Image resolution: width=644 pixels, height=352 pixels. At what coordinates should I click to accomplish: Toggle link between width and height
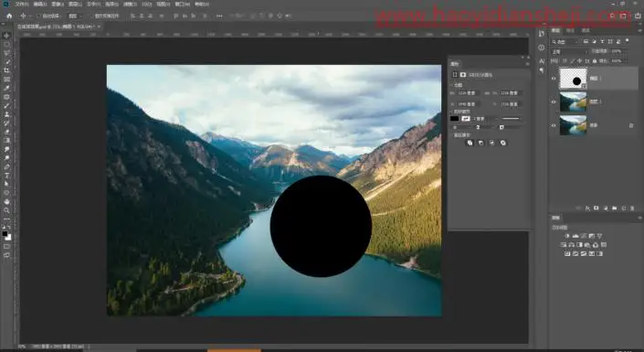point(487,93)
